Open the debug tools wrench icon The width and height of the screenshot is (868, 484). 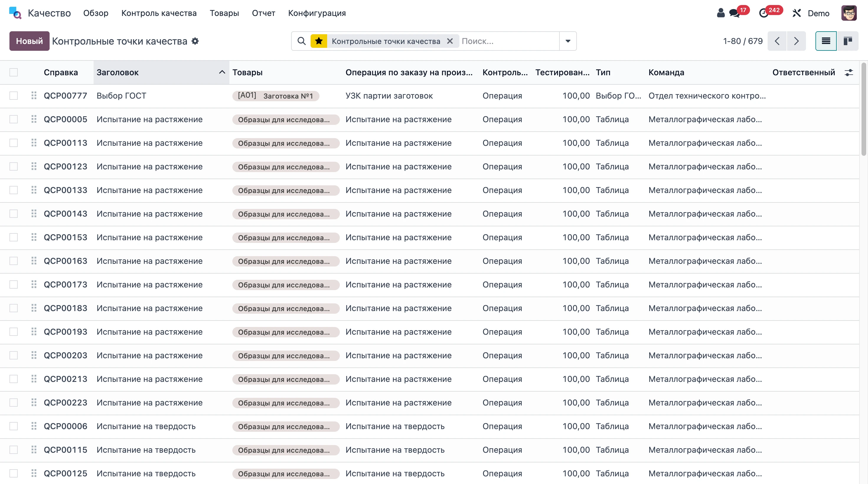(x=797, y=13)
